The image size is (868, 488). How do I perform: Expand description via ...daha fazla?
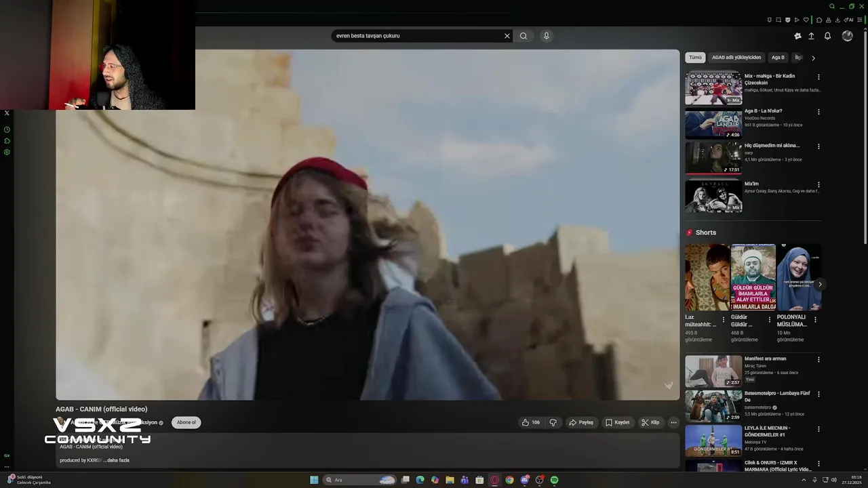click(117, 460)
